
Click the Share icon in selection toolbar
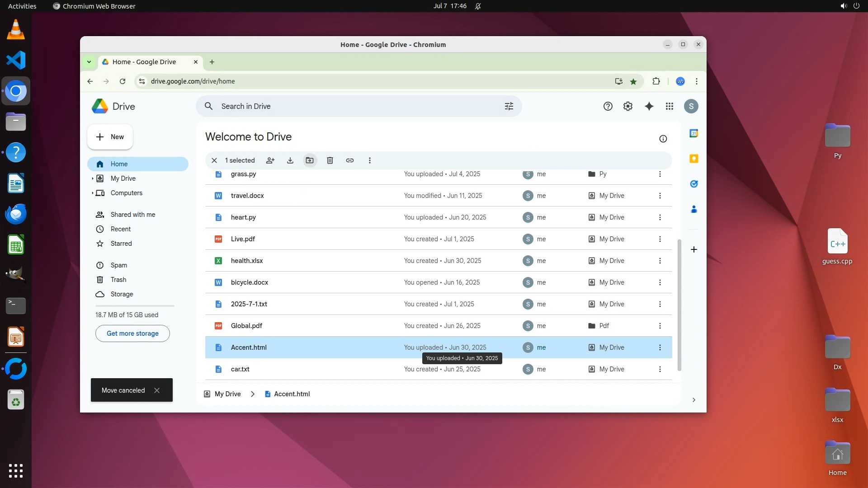tap(270, 160)
